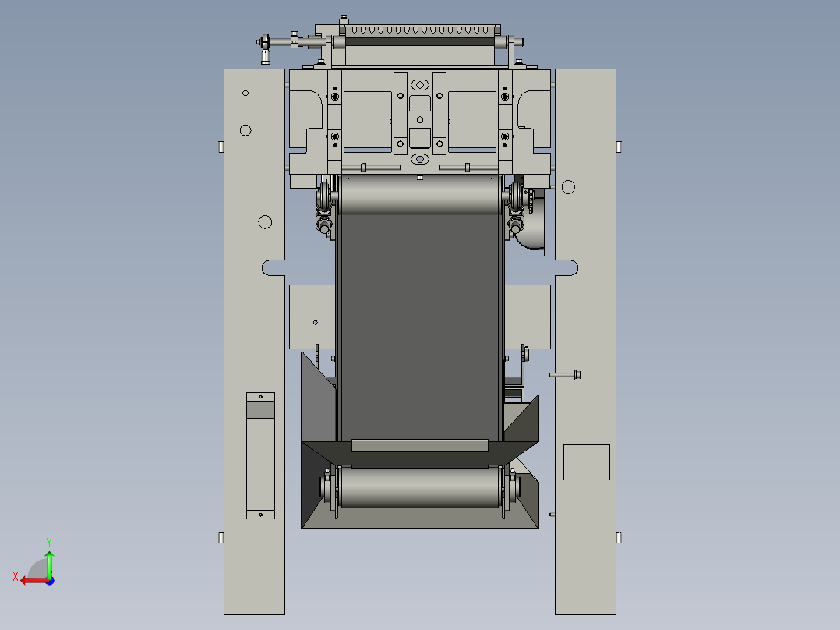Select the left side frame plate
The height and width of the screenshot is (630, 840).
(255, 342)
